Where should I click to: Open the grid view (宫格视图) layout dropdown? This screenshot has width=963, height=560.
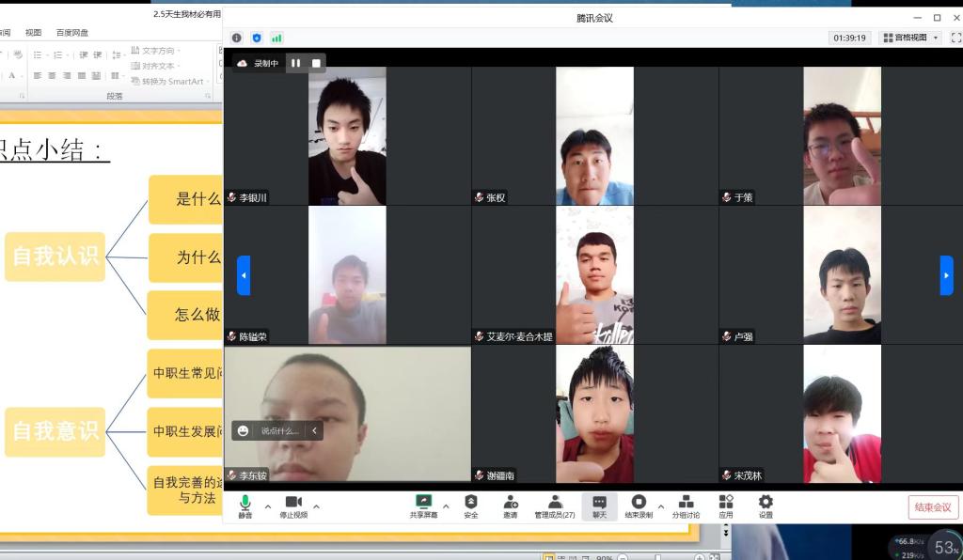(x=910, y=38)
